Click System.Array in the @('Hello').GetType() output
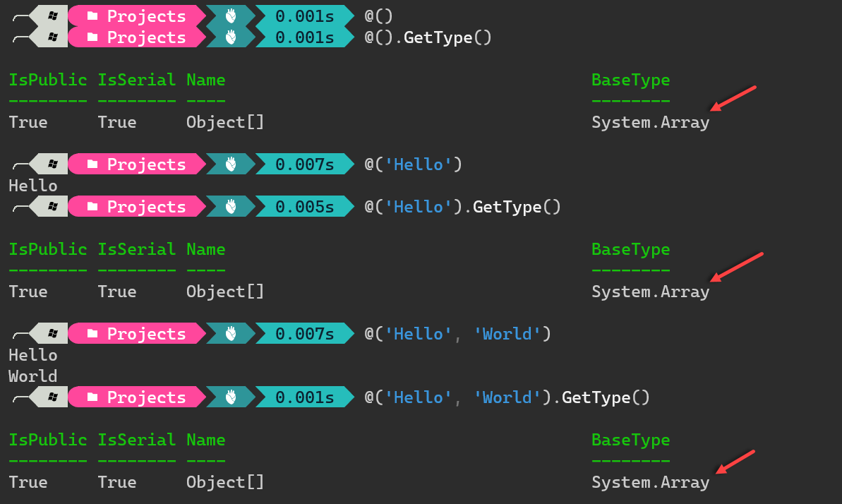 point(650,292)
